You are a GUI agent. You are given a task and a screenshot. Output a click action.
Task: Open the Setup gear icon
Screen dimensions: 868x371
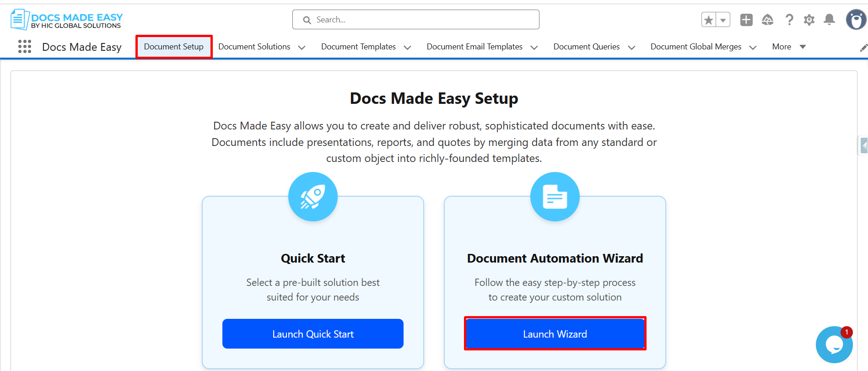click(x=809, y=20)
